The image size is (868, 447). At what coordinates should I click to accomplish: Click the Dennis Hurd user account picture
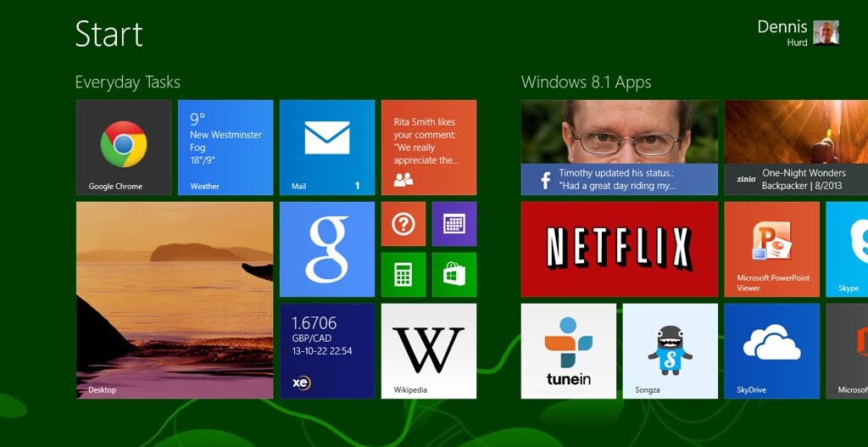[826, 33]
